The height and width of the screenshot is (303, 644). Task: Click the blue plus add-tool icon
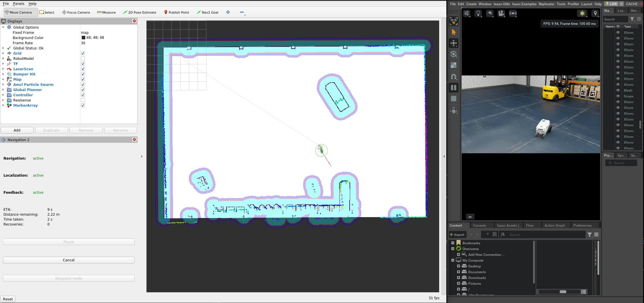point(228,12)
